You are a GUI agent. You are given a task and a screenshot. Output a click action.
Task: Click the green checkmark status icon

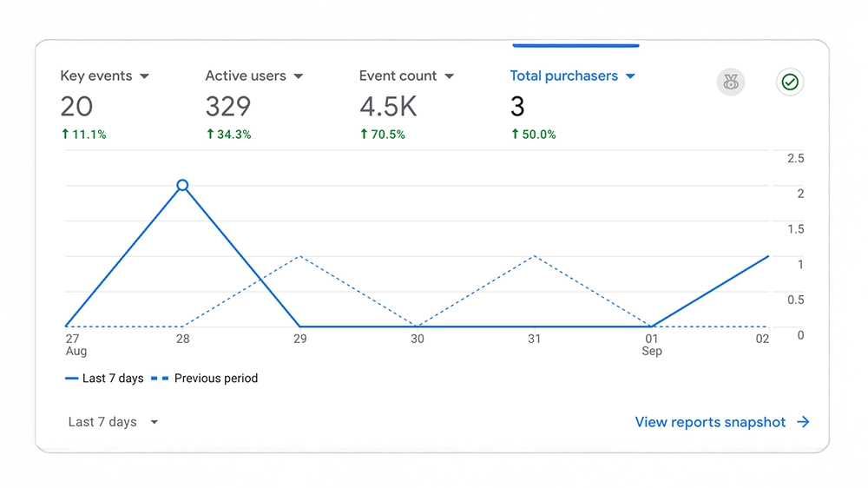(x=790, y=82)
